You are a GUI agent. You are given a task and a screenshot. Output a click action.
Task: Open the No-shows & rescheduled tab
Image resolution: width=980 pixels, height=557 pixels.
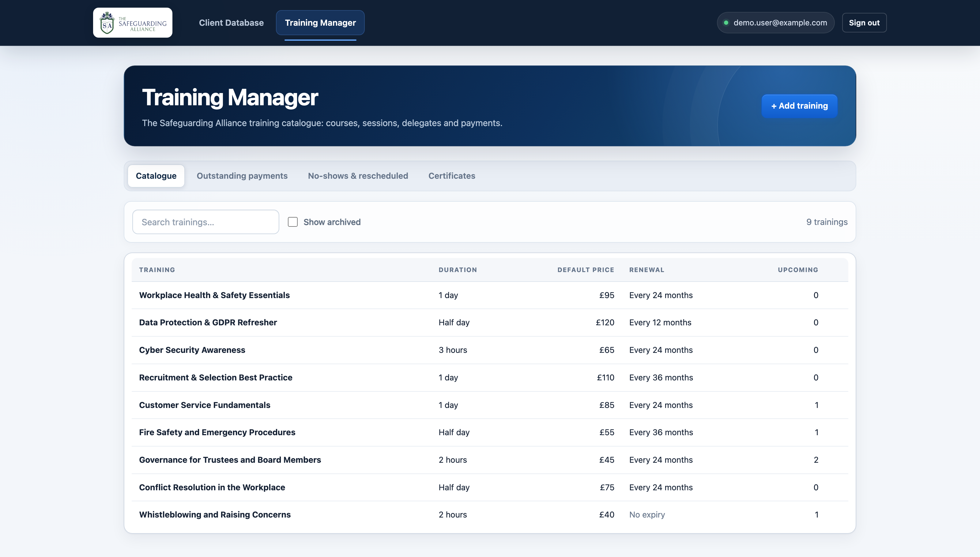358,176
